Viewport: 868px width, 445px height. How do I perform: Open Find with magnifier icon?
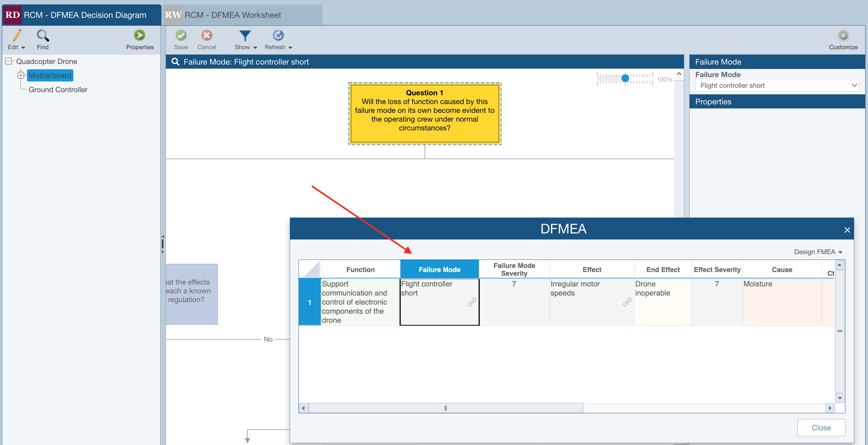(43, 36)
